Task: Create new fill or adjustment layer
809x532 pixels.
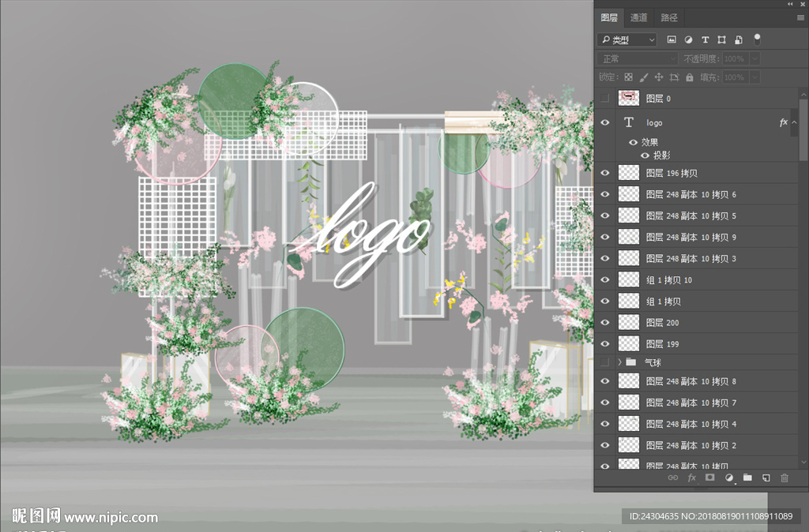Action: (x=728, y=478)
